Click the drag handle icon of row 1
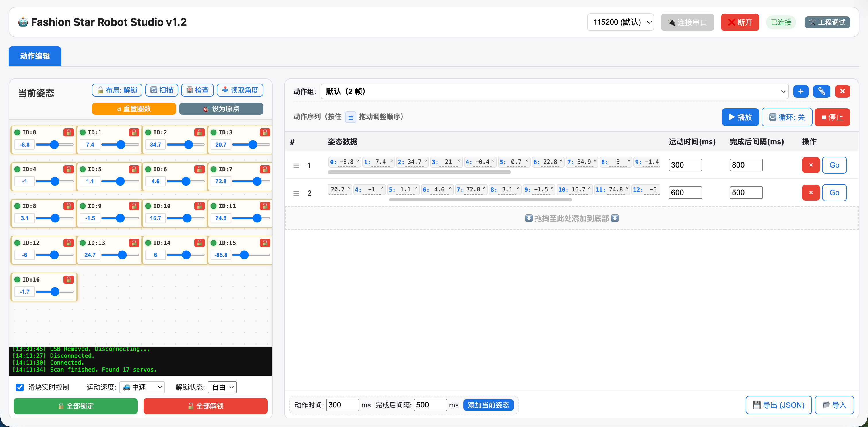868x427 pixels. click(x=296, y=166)
